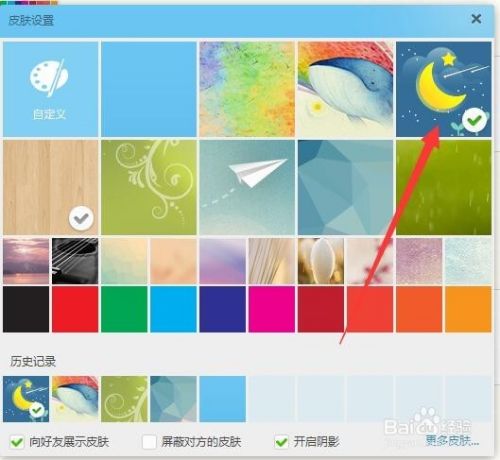The width and height of the screenshot is (500, 460).
Task: Select the magenta color swatch
Action: (x=272, y=309)
